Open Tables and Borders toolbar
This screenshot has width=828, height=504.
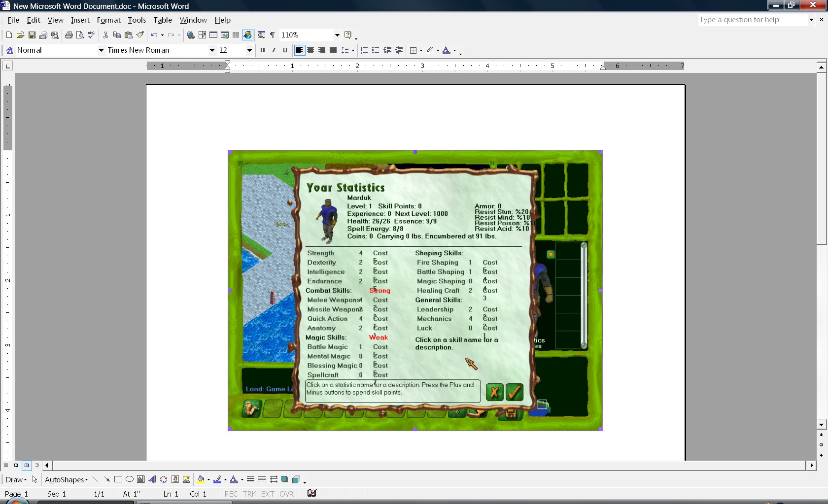click(202, 35)
